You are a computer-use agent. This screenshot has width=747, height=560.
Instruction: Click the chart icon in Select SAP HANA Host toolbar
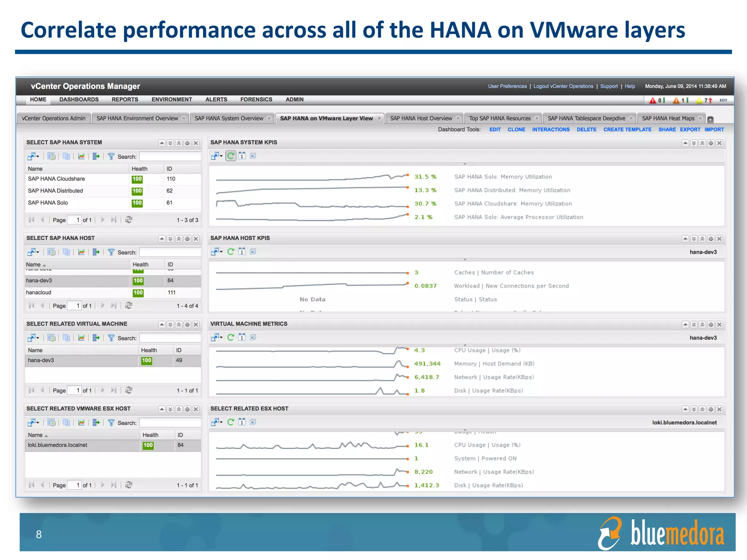(81, 252)
